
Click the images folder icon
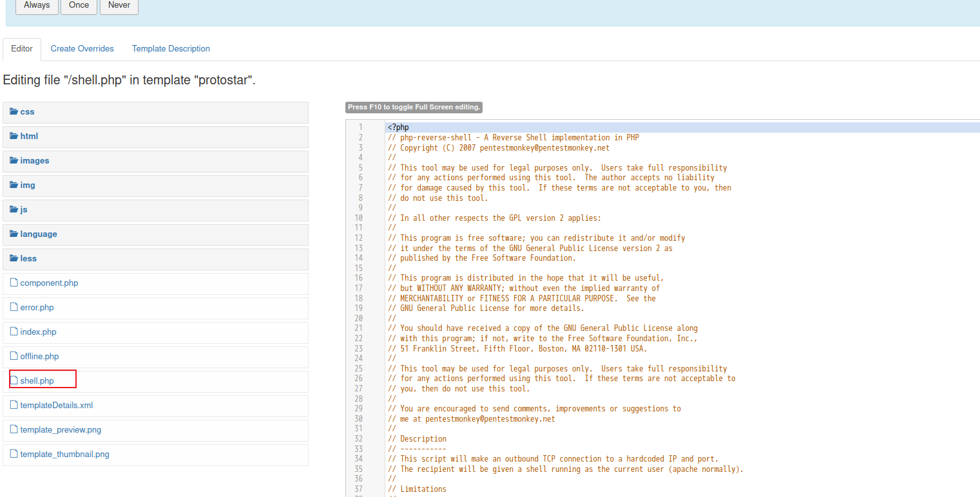14,160
